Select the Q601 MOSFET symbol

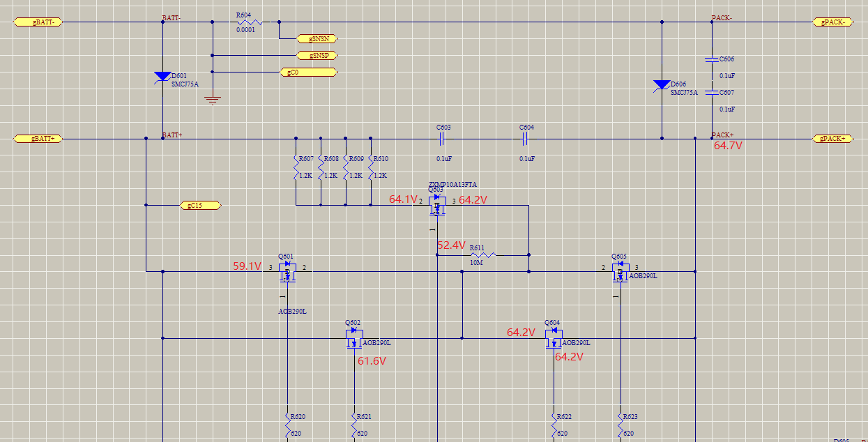(x=287, y=271)
